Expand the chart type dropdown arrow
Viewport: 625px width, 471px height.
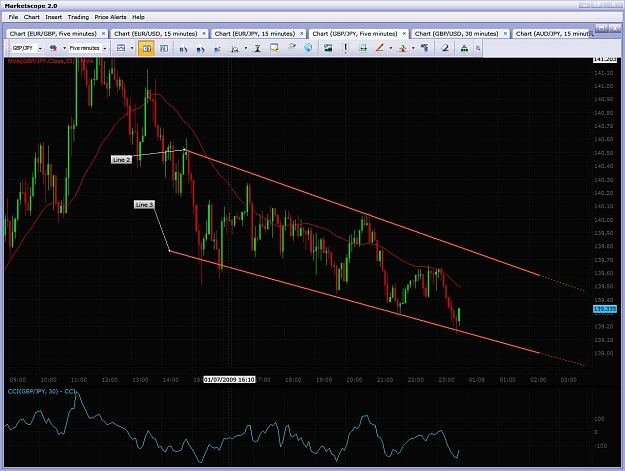132,48
